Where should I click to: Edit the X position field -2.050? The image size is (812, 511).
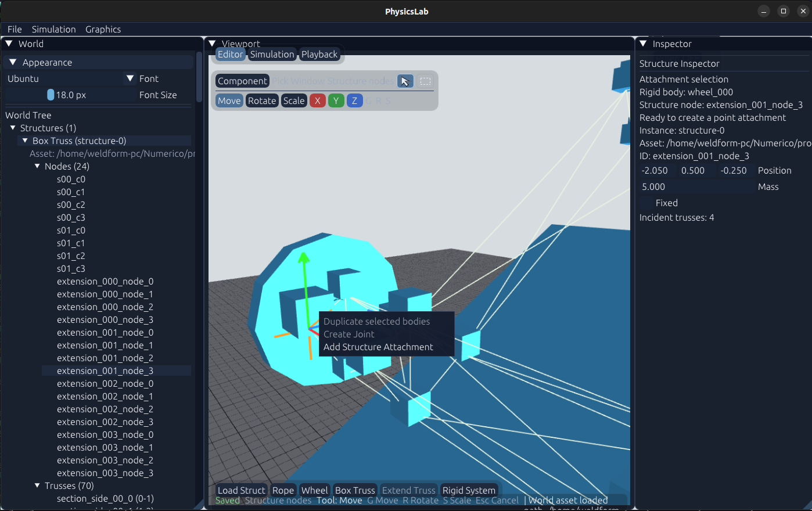(x=658, y=170)
